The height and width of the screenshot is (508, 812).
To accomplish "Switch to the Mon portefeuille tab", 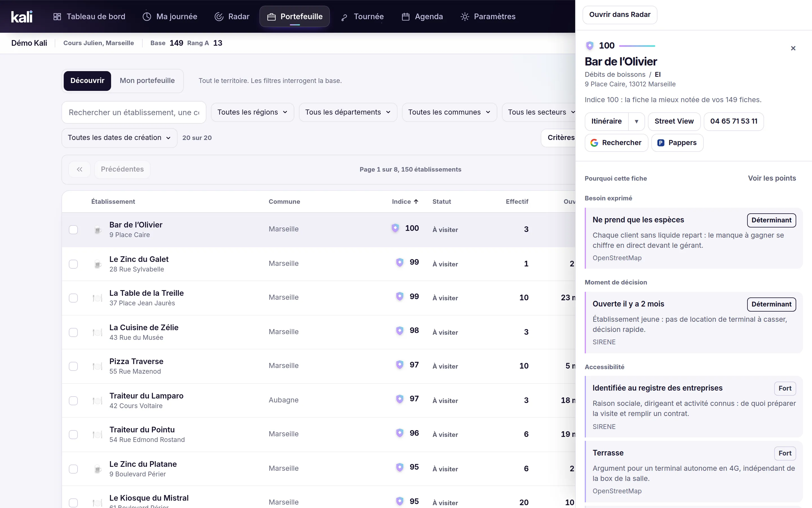I will (147, 81).
